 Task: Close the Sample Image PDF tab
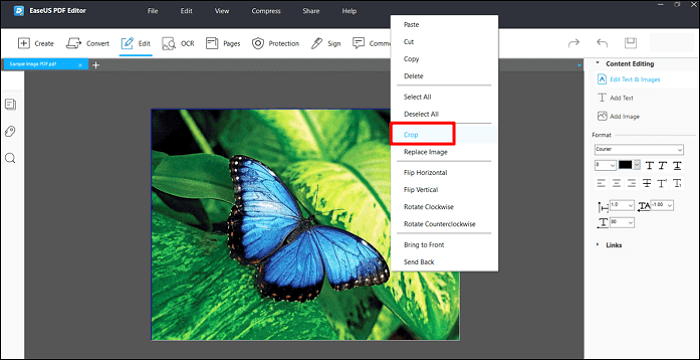(x=80, y=65)
